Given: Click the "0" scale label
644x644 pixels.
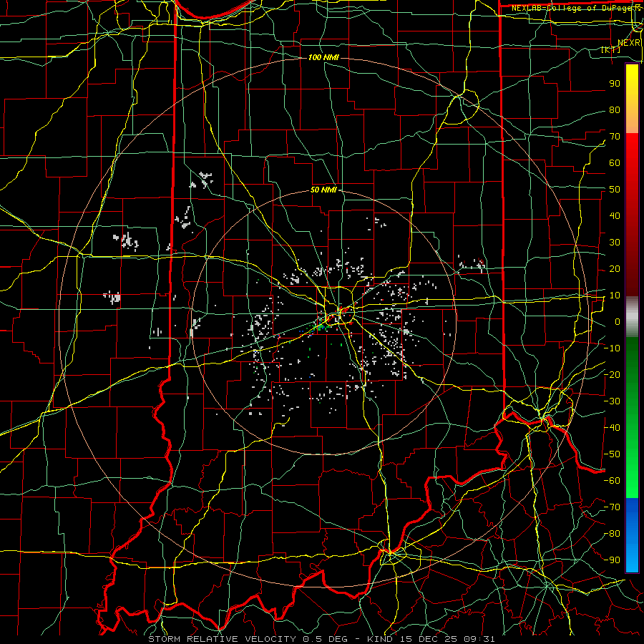Looking at the screenshot, I should pos(618,321).
